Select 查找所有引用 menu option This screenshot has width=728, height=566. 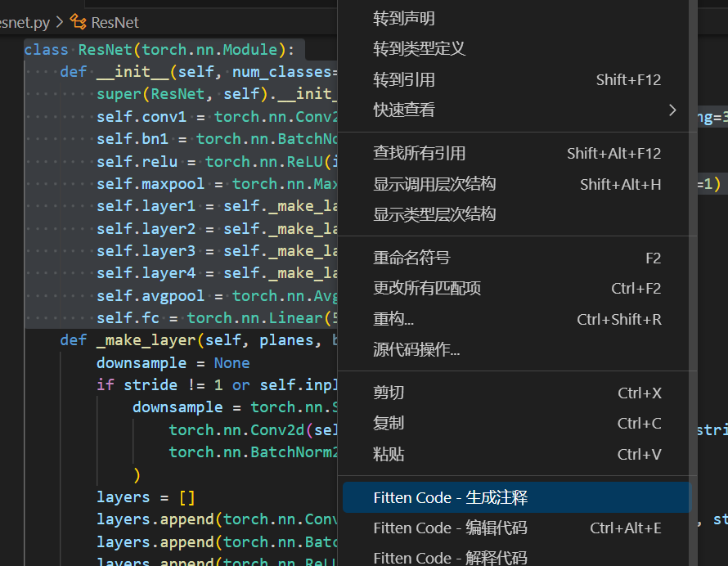(419, 153)
